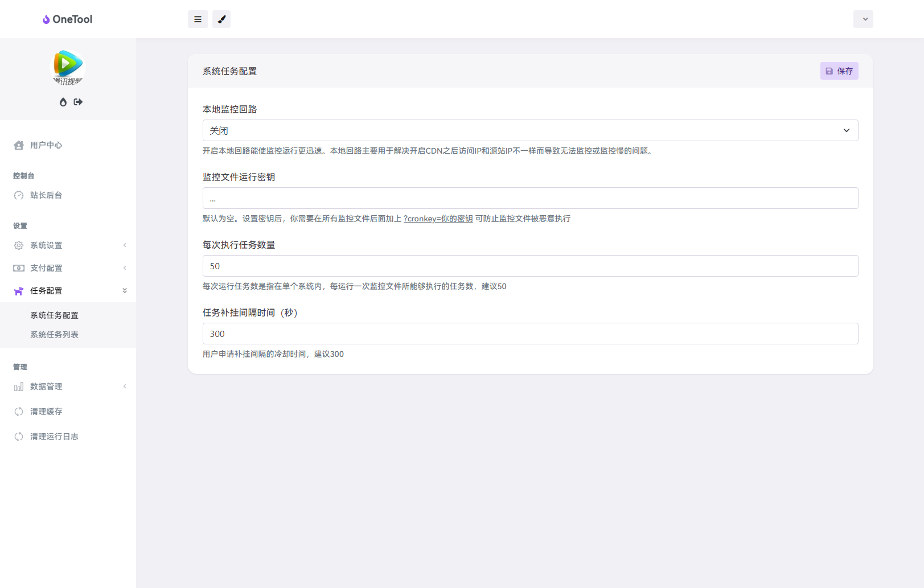Click the hamburger menu toggle icon

pos(198,19)
